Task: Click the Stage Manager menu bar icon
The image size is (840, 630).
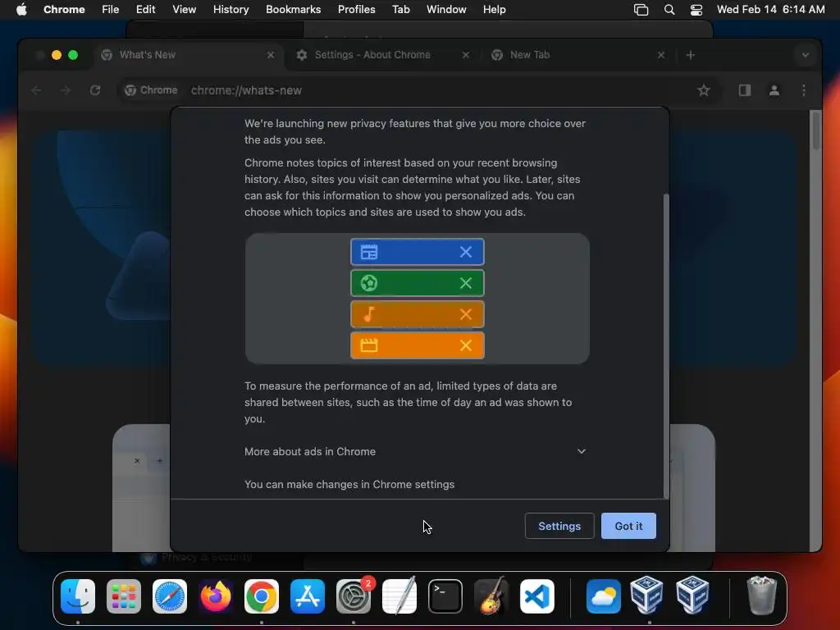Action: click(x=641, y=10)
